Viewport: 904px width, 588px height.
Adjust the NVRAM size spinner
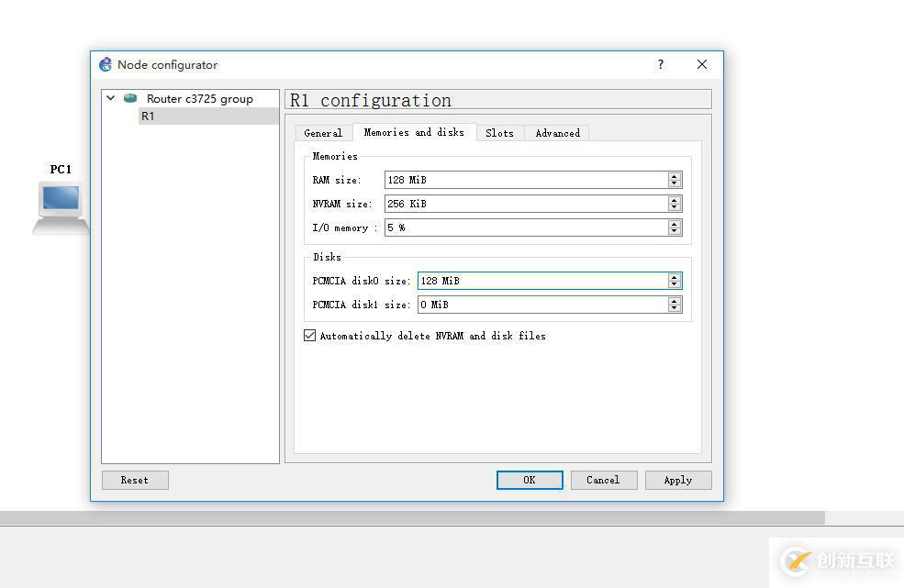(x=675, y=204)
